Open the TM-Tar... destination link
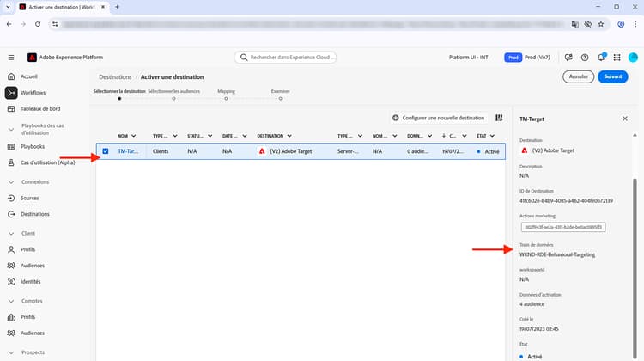Image resolution: width=644 pixels, height=361 pixels. (x=128, y=151)
